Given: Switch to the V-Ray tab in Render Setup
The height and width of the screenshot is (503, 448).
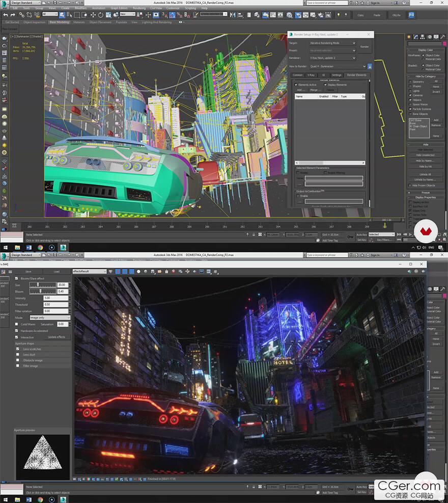Looking at the screenshot, I should click(311, 75).
